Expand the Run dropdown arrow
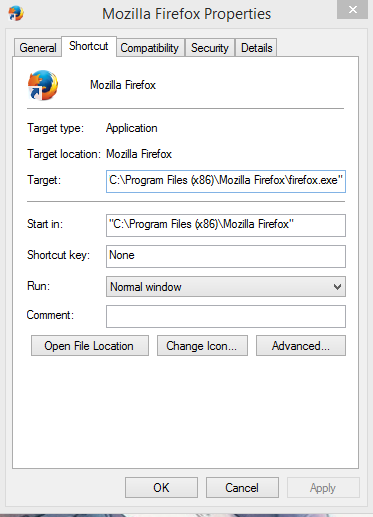This screenshot has width=373, height=517. 337,287
